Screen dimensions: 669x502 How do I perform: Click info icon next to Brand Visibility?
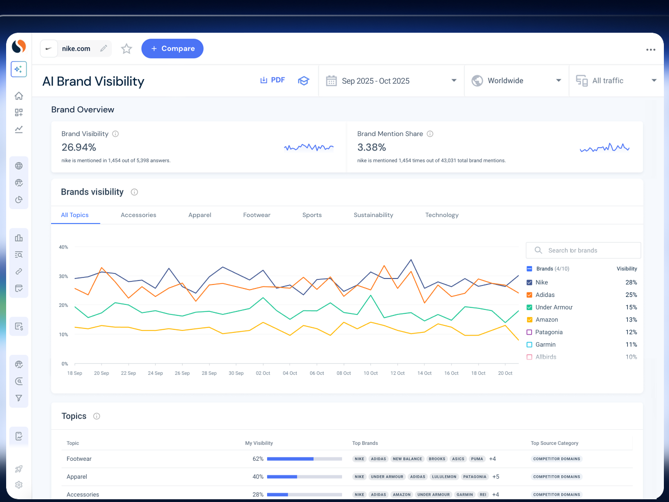coord(115,134)
